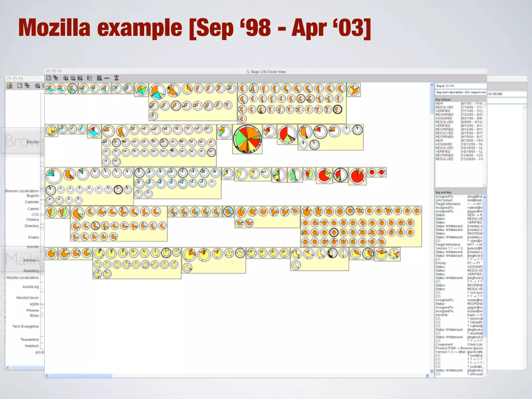The image size is (532, 399).
Task: Select NEW status row dated 9/19/00
Action: pos(459,140)
